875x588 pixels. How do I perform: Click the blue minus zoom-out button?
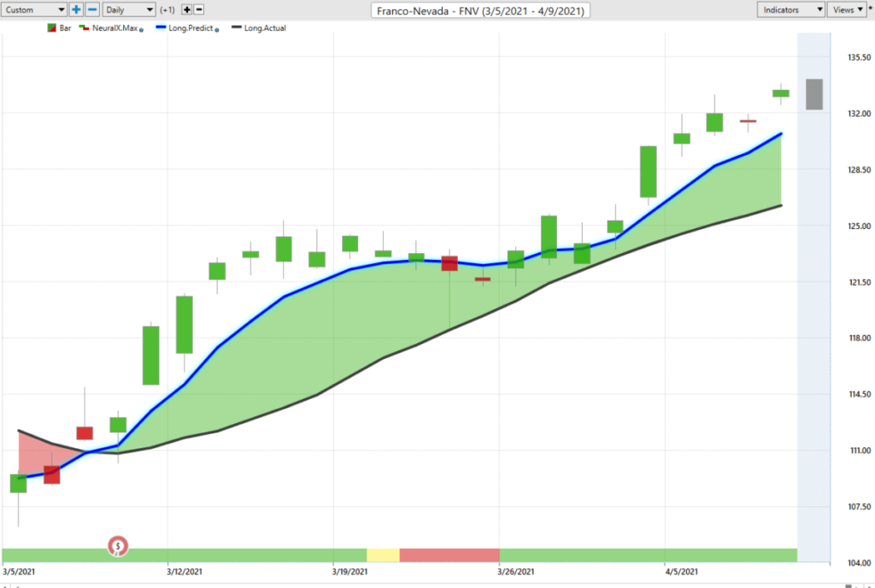tap(92, 9)
